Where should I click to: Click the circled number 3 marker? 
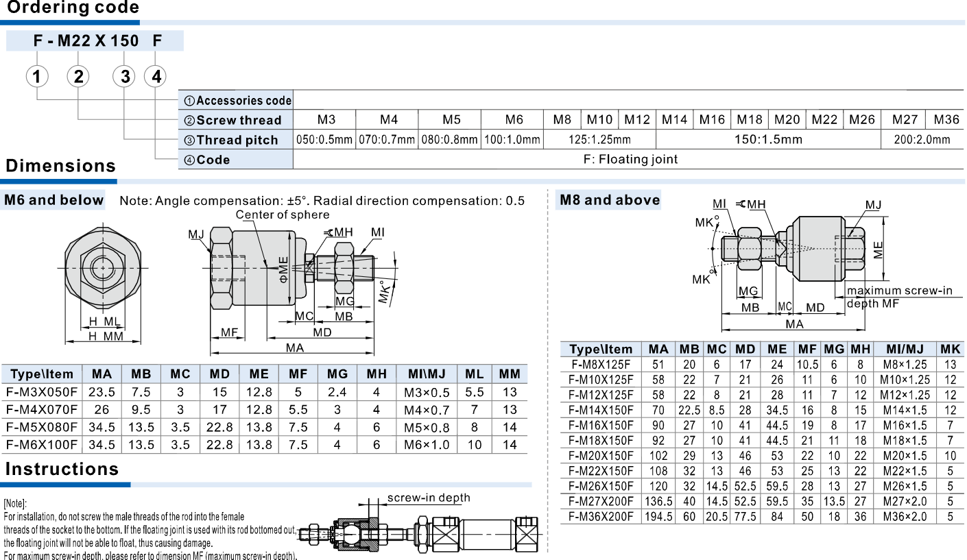pos(125,76)
